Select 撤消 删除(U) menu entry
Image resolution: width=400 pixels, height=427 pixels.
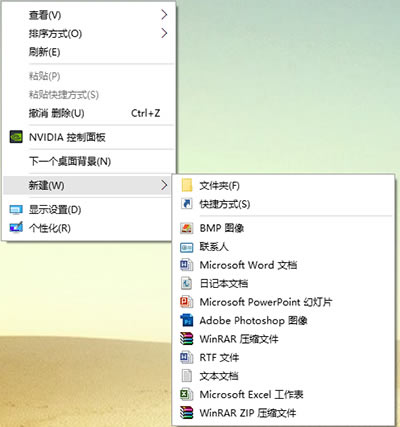(x=88, y=113)
